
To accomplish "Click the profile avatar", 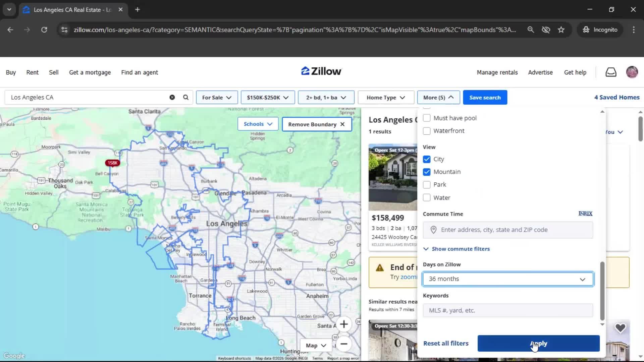I will (x=632, y=72).
